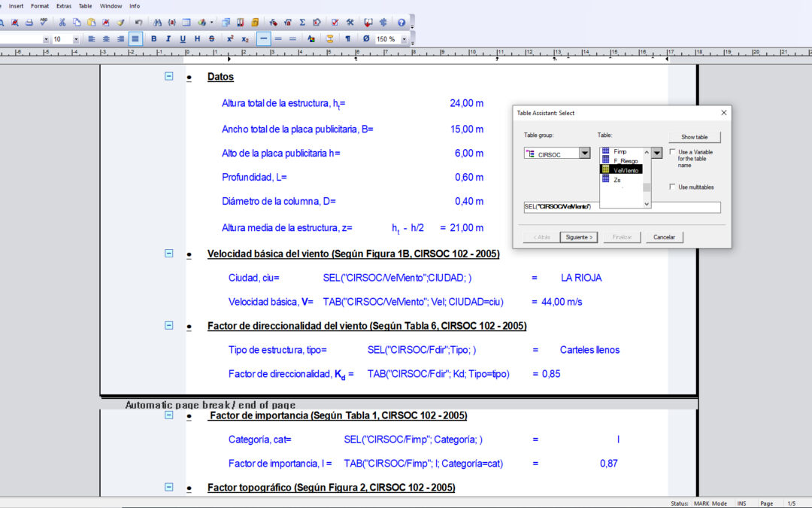Open the font size 10 dropdown
This screenshot has width=812, height=508.
[x=76, y=39]
